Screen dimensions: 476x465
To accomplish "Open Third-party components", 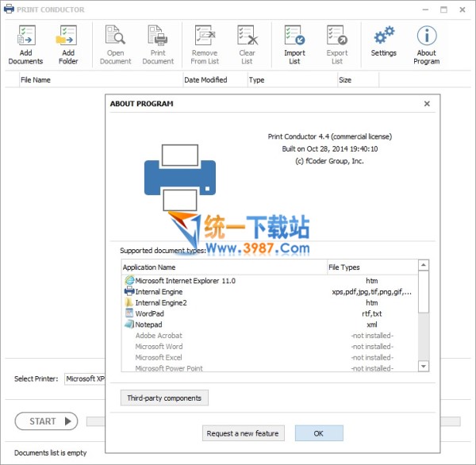I will tap(164, 398).
